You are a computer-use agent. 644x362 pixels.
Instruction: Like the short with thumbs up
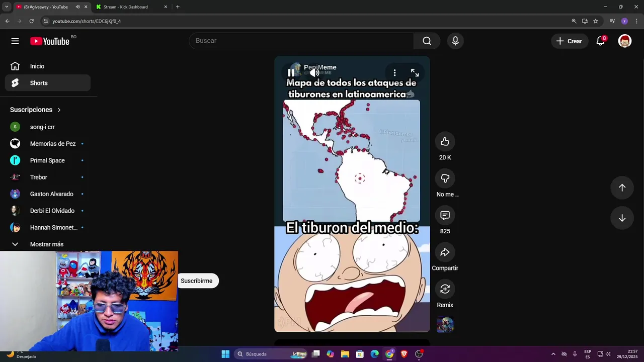click(x=445, y=142)
